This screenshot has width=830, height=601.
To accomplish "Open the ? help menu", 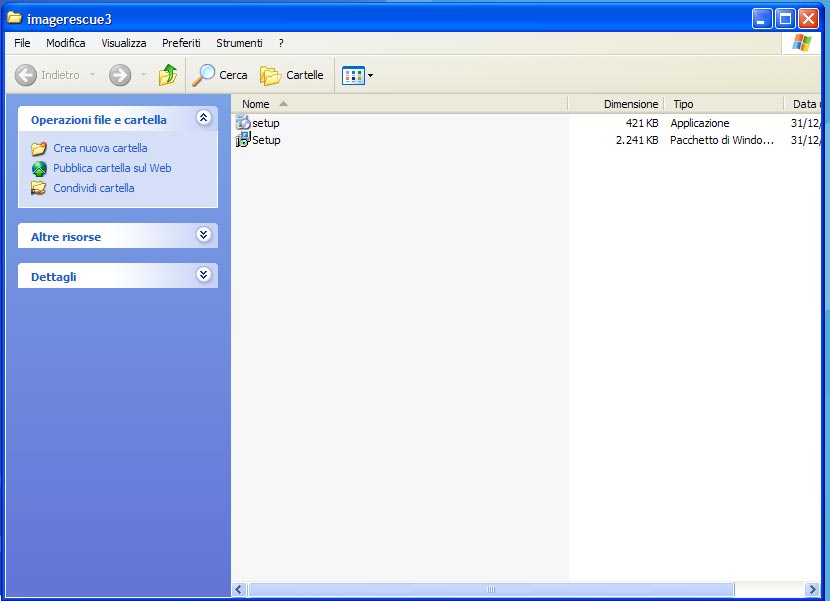I will [x=281, y=43].
